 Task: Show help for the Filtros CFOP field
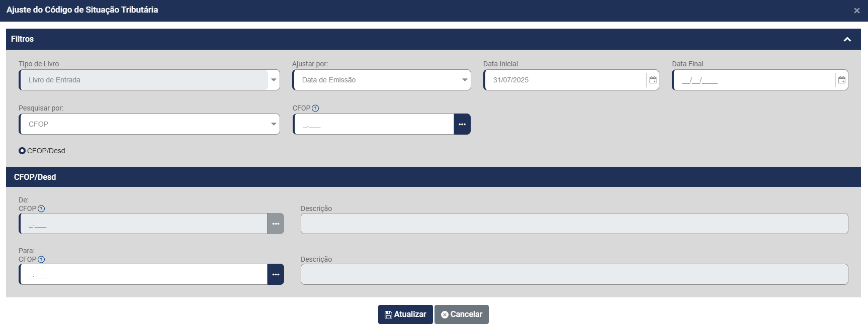(x=315, y=108)
